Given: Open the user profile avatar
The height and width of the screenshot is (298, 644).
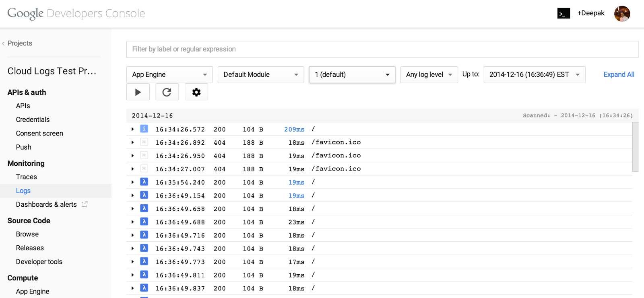Looking at the screenshot, I should [x=622, y=14].
